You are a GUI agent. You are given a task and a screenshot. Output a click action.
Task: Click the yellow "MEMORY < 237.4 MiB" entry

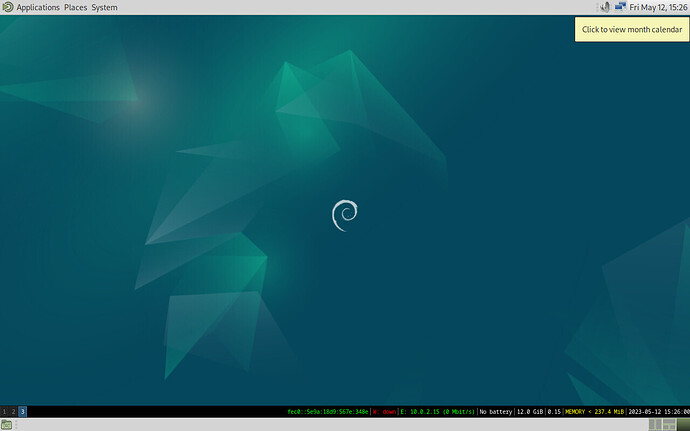[595, 412]
